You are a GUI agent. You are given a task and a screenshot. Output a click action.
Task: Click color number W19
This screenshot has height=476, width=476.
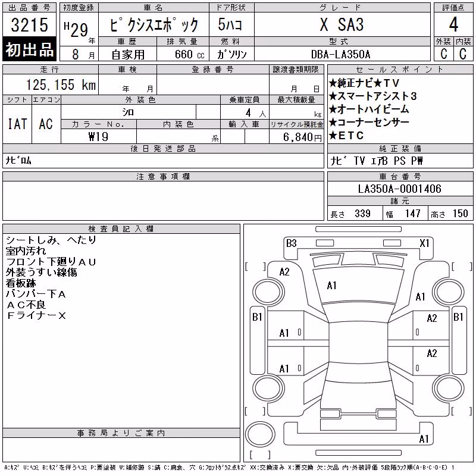98,137
